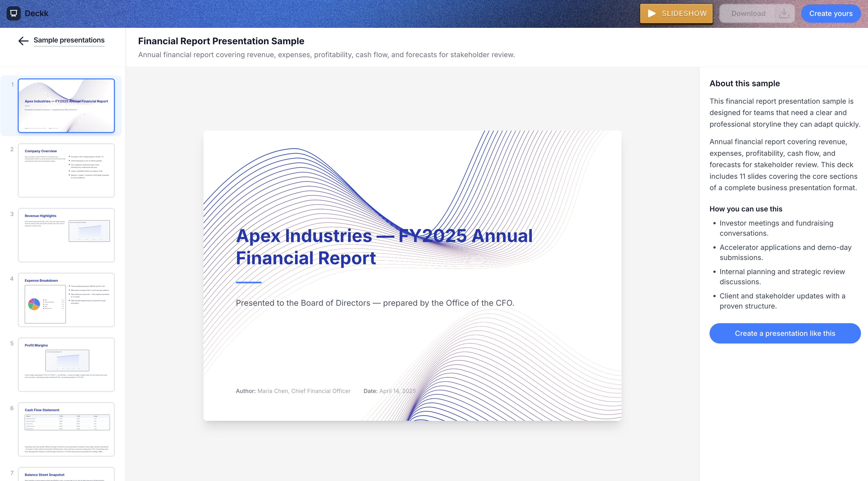This screenshot has width=868, height=481.
Task: Click the author line 'Maria Chen, Chief Financial Officer'
Action: click(x=304, y=391)
